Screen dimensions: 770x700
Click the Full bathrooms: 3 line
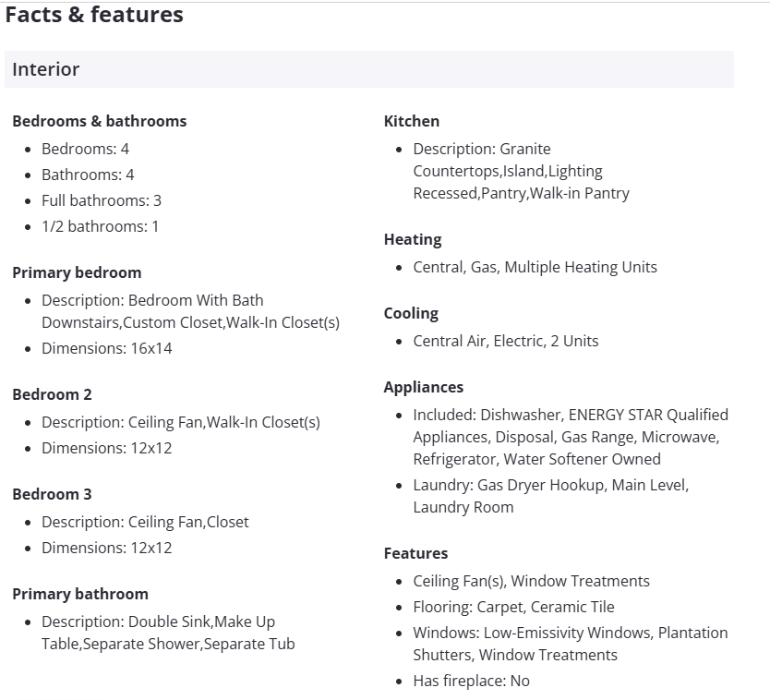click(x=102, y=200)
